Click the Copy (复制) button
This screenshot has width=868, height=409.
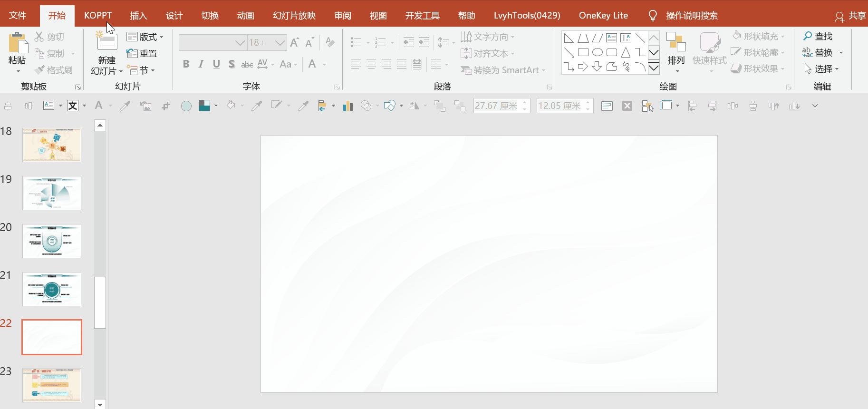pyautogui.click(x=49, y=53)
